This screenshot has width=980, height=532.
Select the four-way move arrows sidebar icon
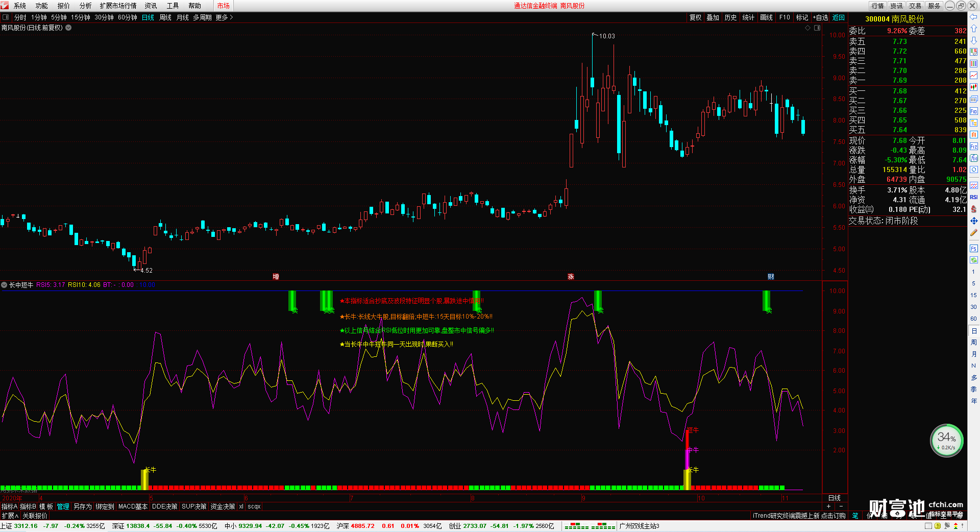974,221
